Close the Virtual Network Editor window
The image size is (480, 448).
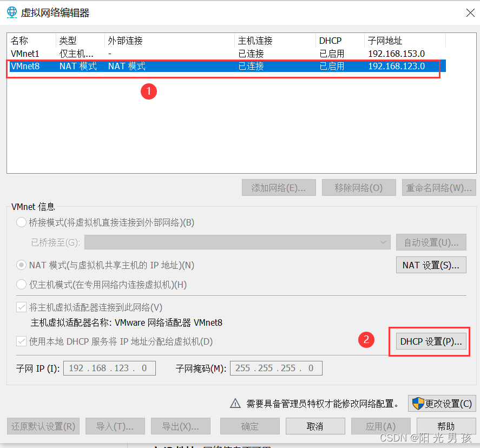(x=470, y=12)
